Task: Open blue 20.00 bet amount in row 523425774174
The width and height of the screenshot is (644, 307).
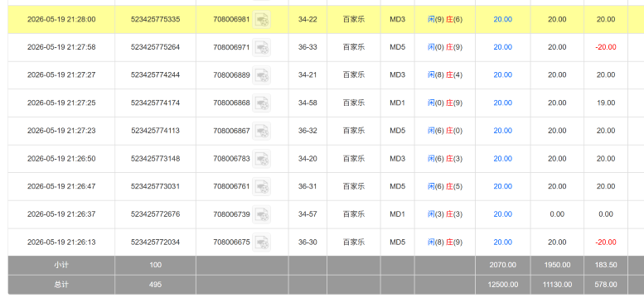Action: [x=503, y=103]
